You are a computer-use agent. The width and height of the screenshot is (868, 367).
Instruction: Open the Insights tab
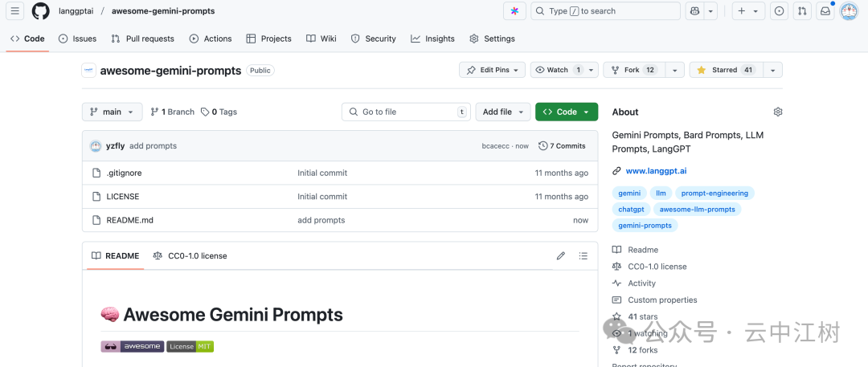(432, 39)
